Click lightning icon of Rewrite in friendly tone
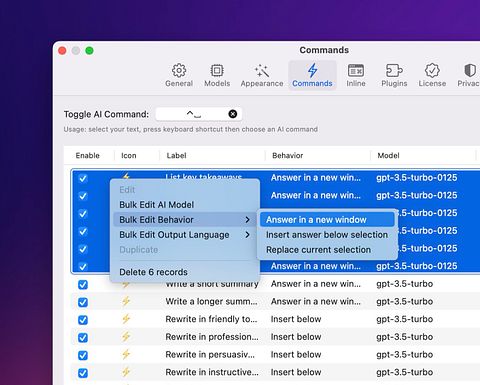 pos(126,319)
